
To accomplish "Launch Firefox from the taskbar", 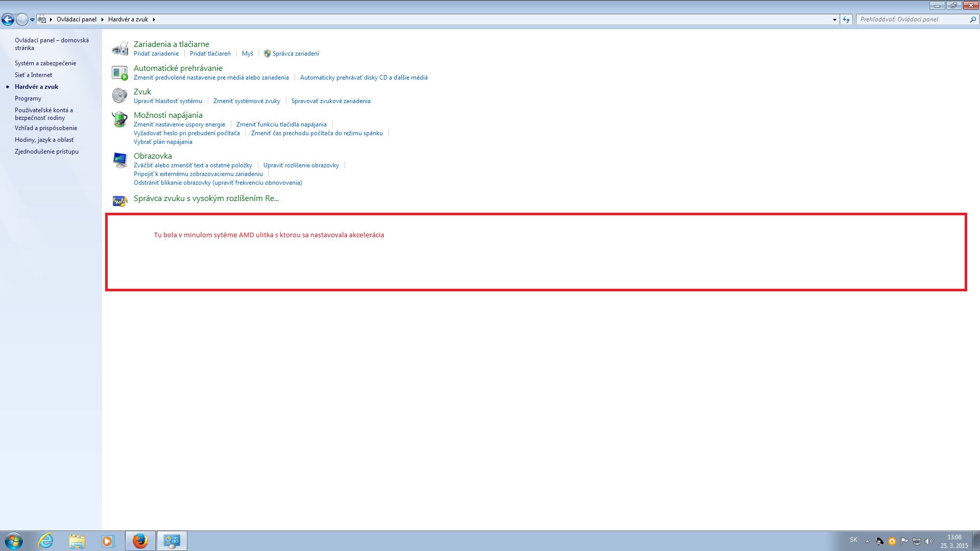I will tap(140, 541).
